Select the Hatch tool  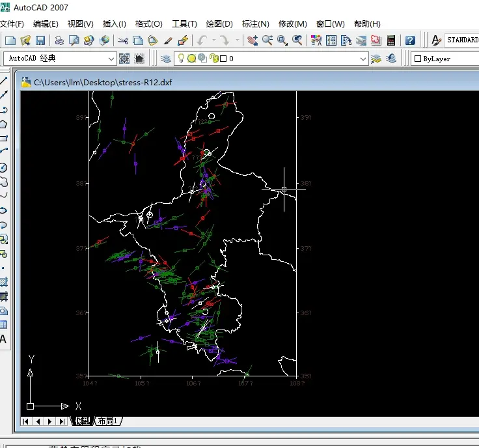[3, 283]
